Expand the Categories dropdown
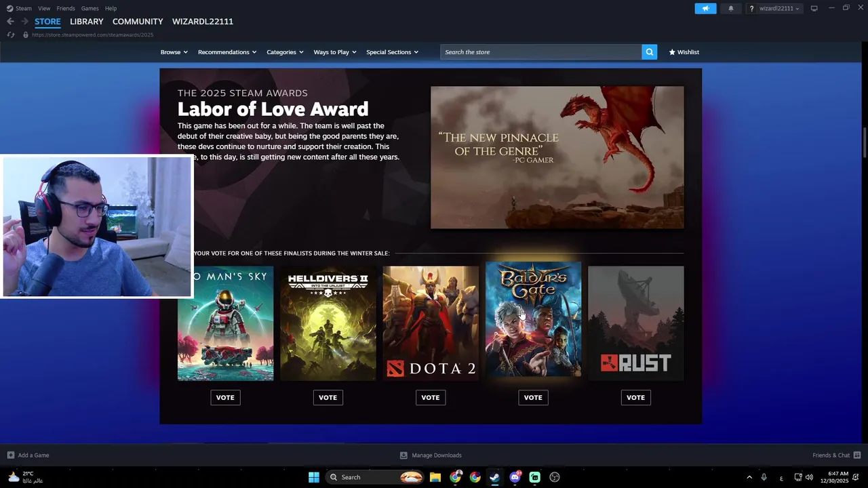The height and width of the screenshot is (488, 868). coord(285,52)
